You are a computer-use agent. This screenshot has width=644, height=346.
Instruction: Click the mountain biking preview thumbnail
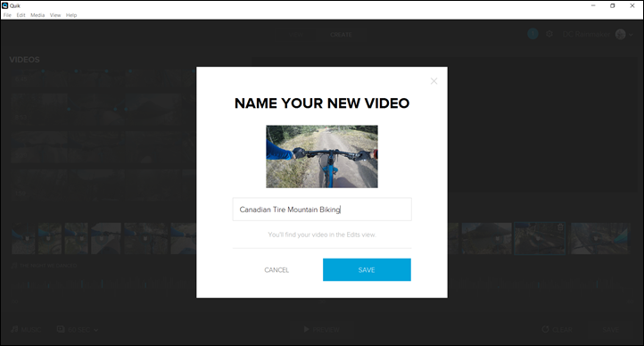click(x=322, y=156)
